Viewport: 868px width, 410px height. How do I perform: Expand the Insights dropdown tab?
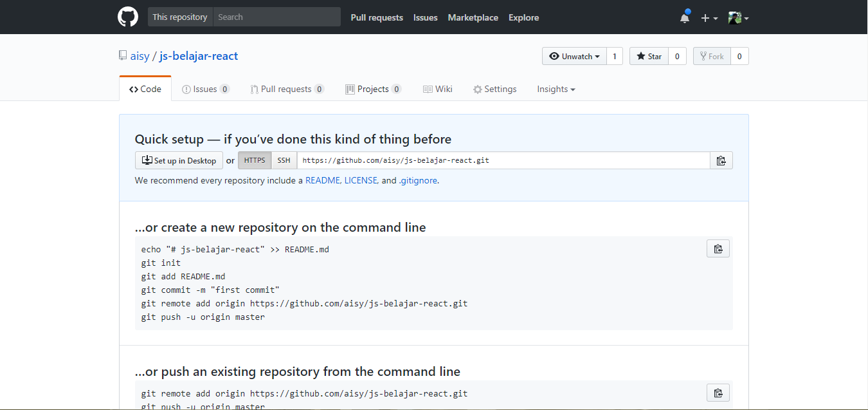point(556,89)
